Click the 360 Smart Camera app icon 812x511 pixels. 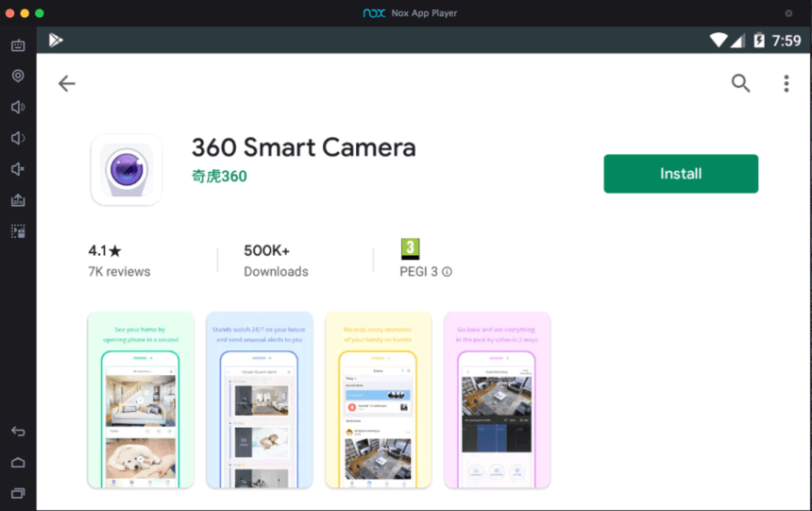click(x=127, y=170)
